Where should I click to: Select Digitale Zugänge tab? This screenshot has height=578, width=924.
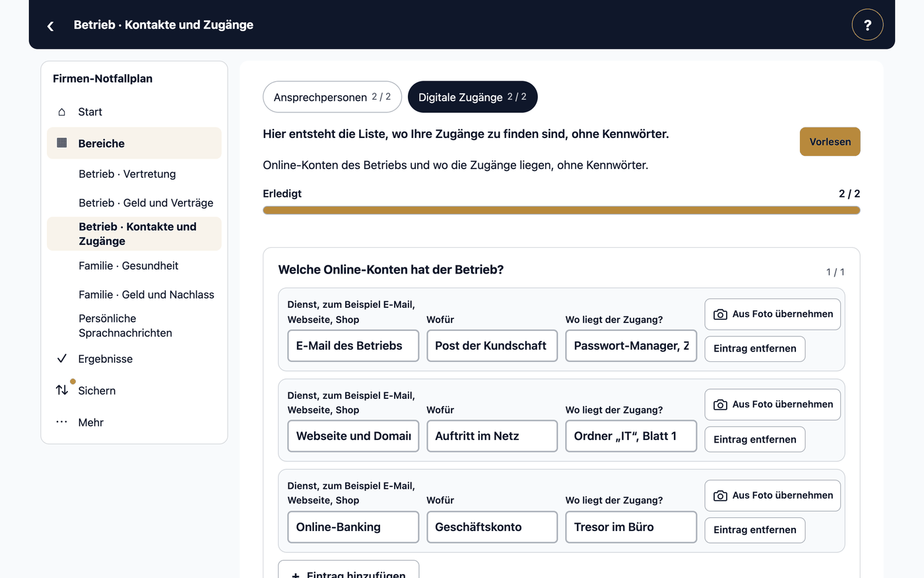473,97
